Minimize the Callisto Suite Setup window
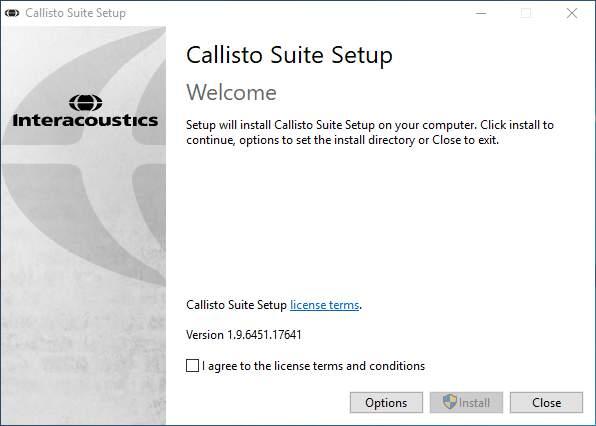Screen dimensions: 596x426 pyautogui.click(x=481, y=13)
